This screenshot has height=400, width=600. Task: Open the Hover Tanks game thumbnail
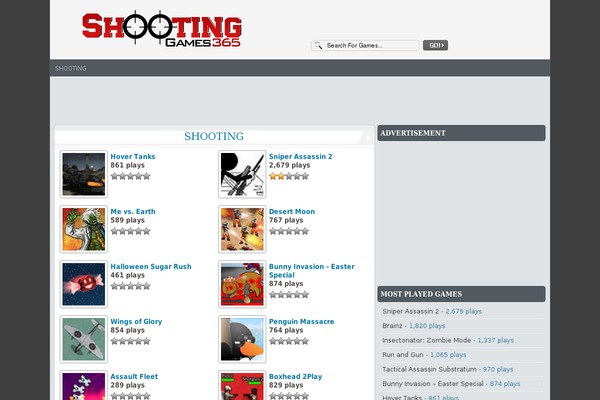tap(84, 174)
